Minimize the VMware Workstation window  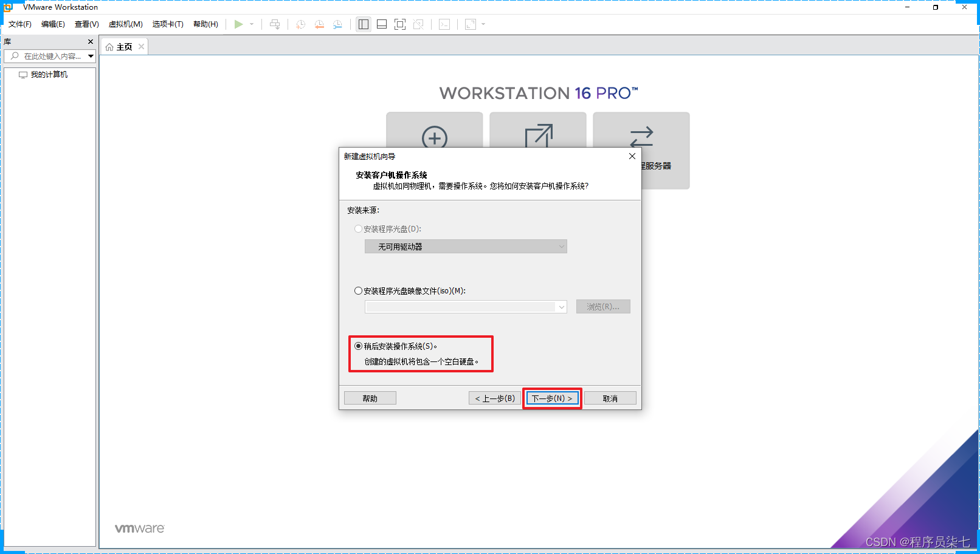coord(907,7)
